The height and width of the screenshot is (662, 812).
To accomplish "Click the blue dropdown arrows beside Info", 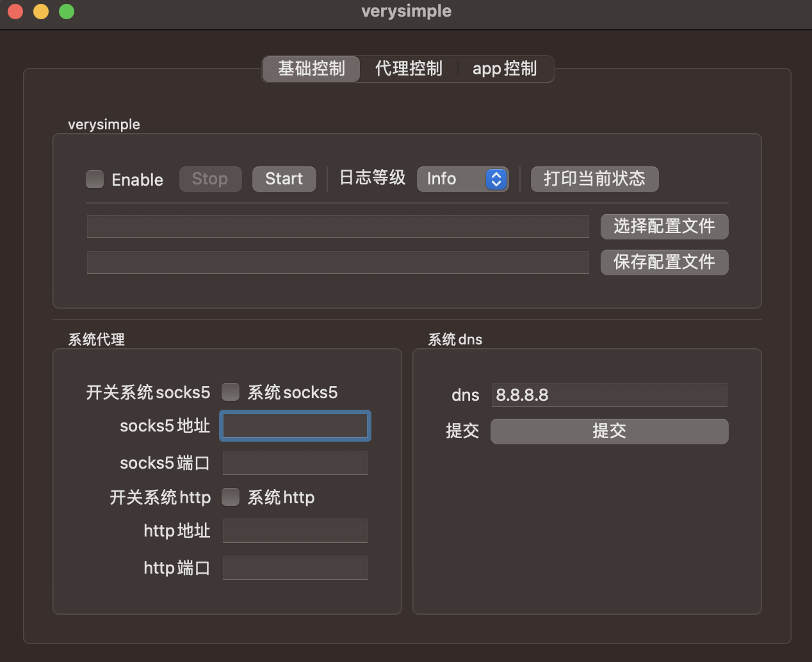I will click(496, 179).
